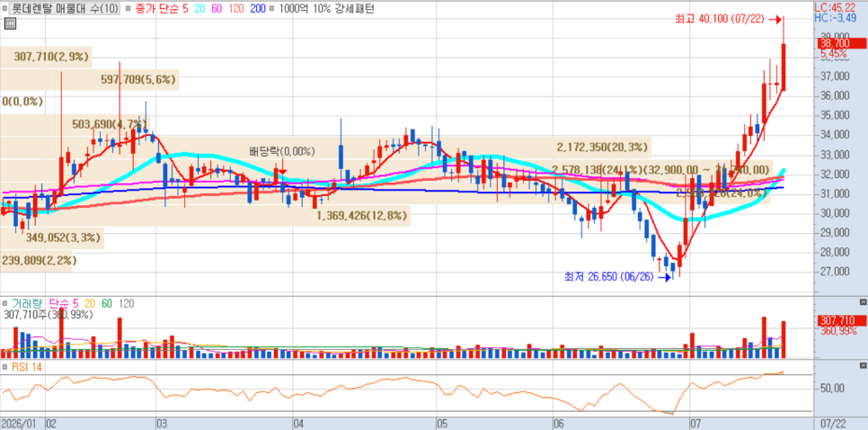Screen dimensions: 868x430
Task: Click the small square before 롯데렌탈 매물대
Action: [x=6, y=9]
